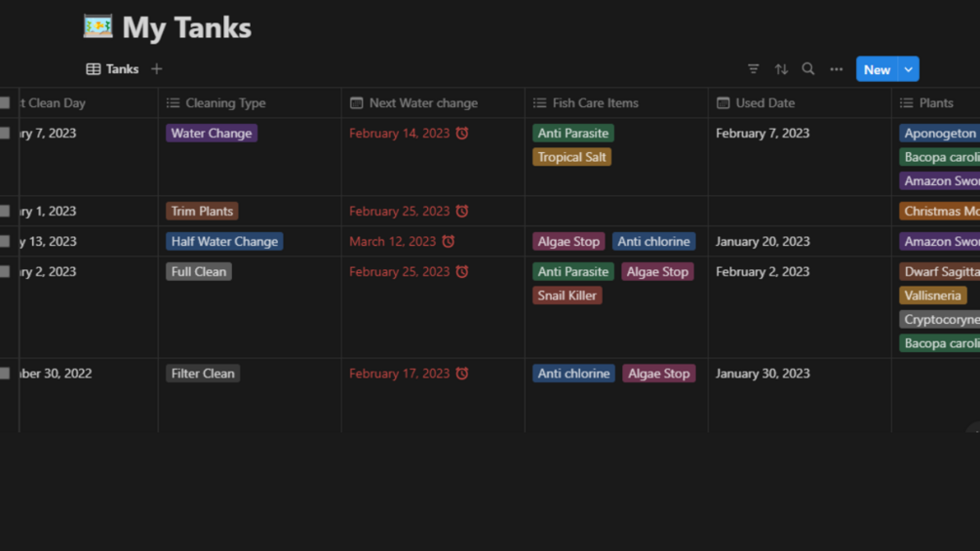Open the Fish Care Items column menu
Image resolution: width=980 pixels, height=551 pixels.
pyautogui.click(x=595, y=103)
